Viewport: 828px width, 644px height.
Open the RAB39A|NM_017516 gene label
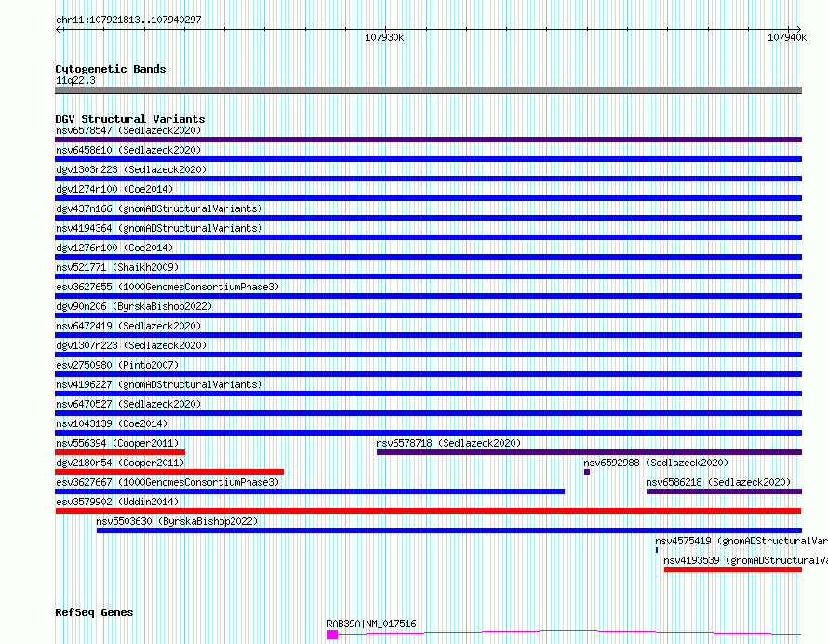tap(371, 624)
